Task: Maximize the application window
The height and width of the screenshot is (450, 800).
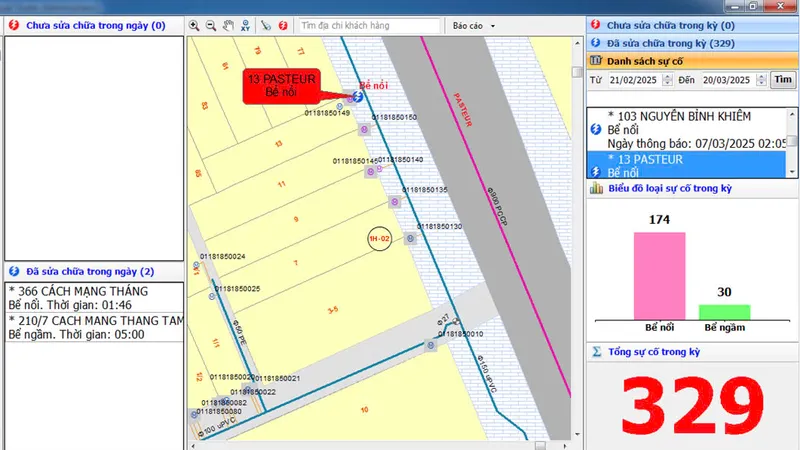Action: point(754,6)
